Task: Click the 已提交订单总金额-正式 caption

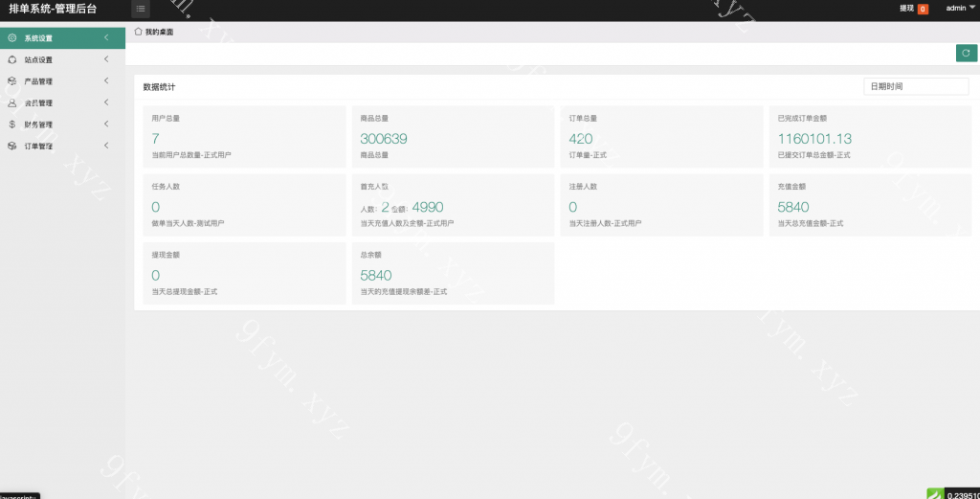Action: (813, 155)
